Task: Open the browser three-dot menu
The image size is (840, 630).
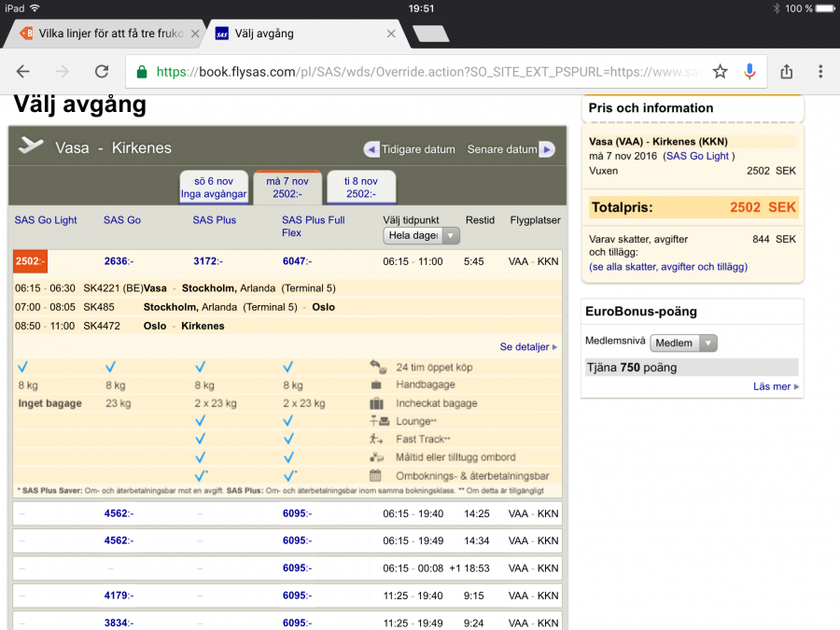Action: (820, 71)
